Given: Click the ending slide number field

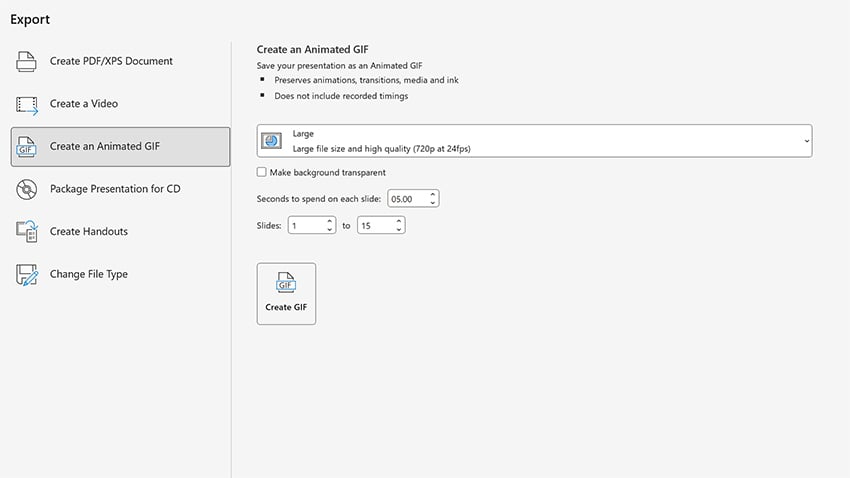Looking at the screenshot, I should coord(375,226).
